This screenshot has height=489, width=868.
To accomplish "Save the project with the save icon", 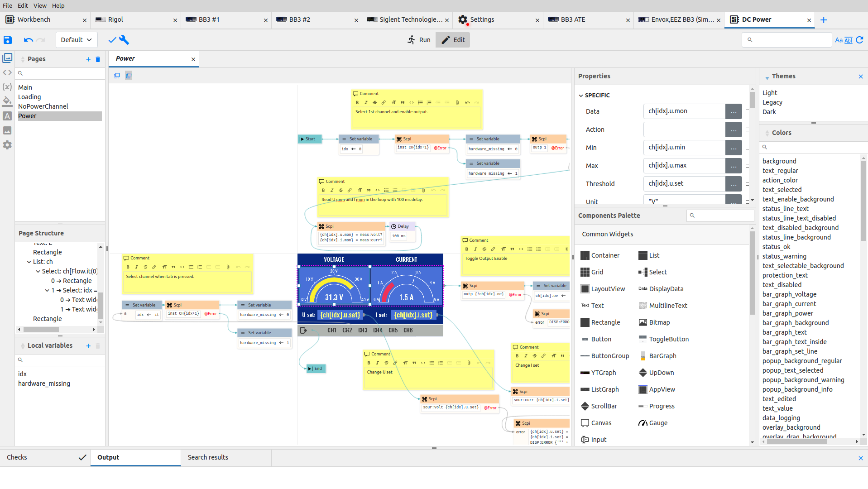I will [x=8, y=40].
